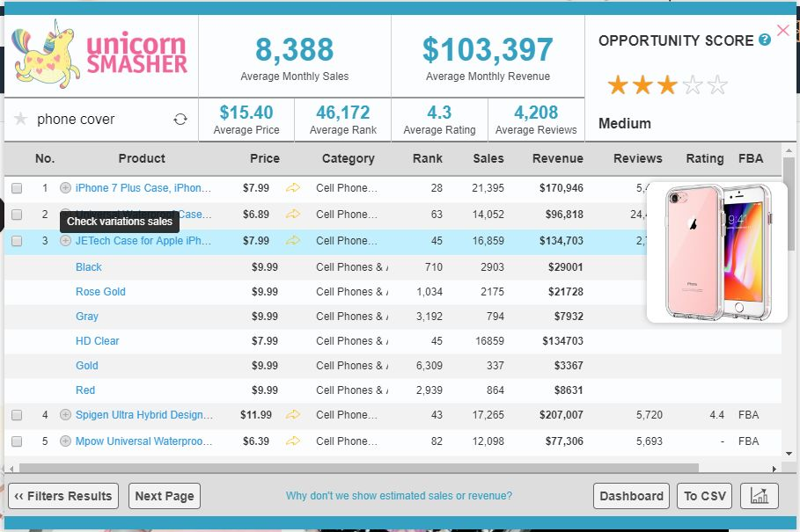Select the checkbox for product No. 2

point(17,215)
